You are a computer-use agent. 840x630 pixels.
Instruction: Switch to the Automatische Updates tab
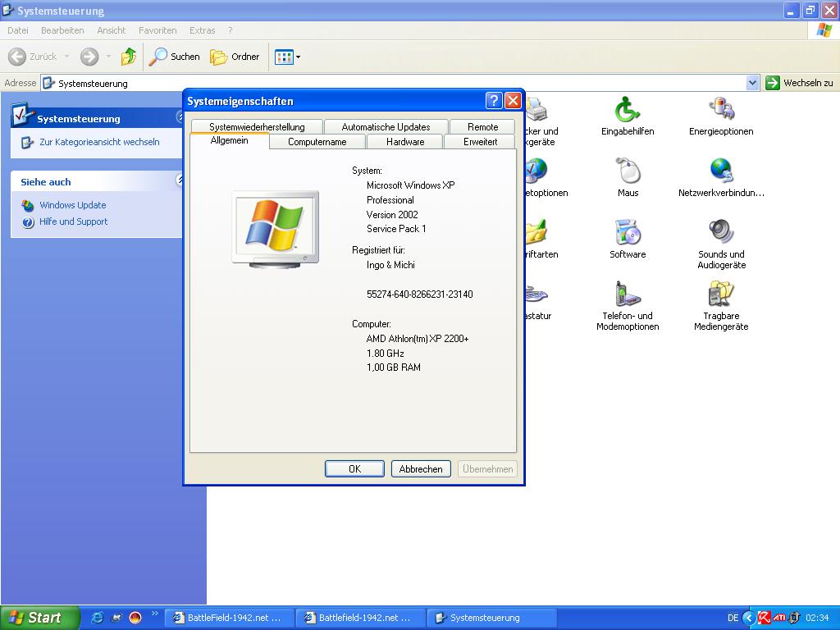coord(386,127)
